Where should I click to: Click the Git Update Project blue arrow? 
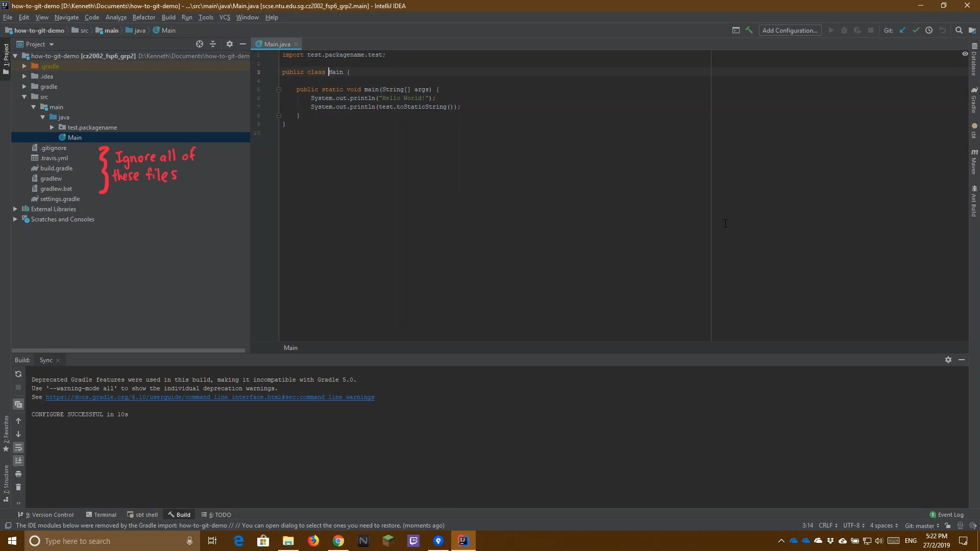coord(902,30)
